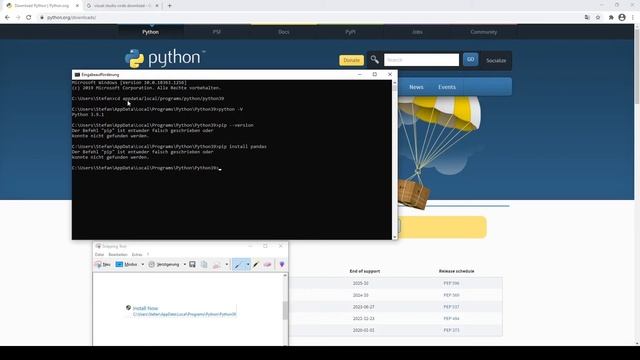Open Snipping Tool Datei menu
The image size is (640, 360).
[99, 255]
